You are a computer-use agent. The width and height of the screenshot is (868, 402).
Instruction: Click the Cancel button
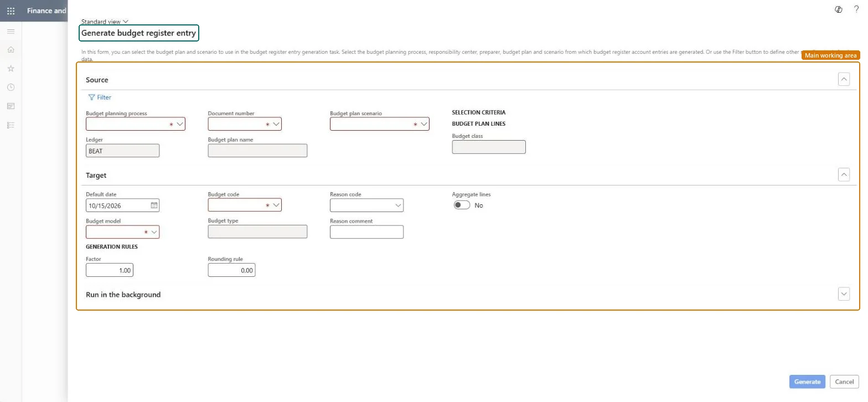[844, 382]
